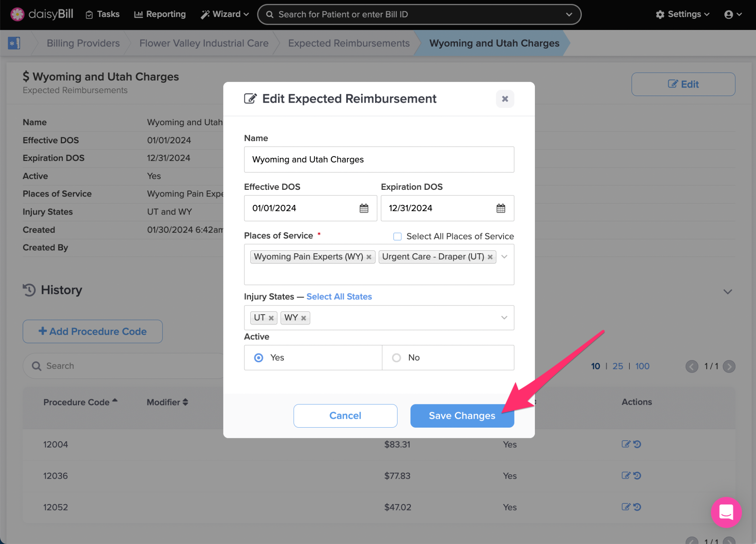The image size is (756, 544).
Task: Open the Tasks menu item
Action: 103,14
